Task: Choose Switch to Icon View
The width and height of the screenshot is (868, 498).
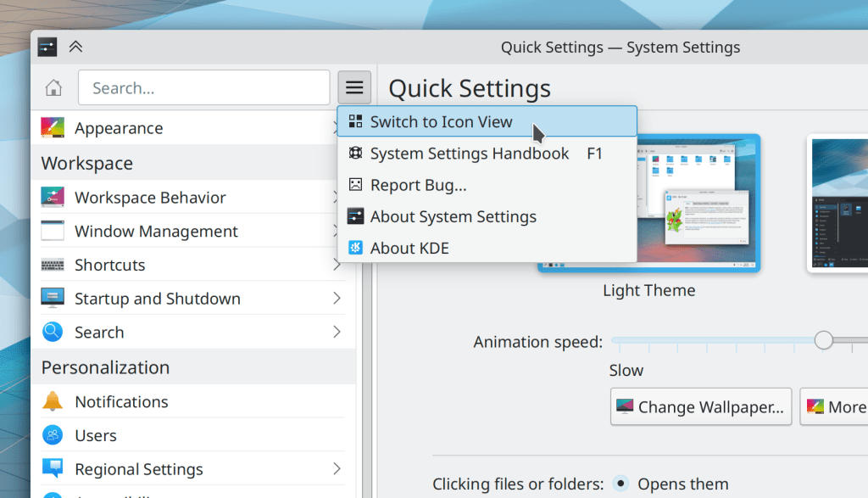Action: [x=441, y=121]
